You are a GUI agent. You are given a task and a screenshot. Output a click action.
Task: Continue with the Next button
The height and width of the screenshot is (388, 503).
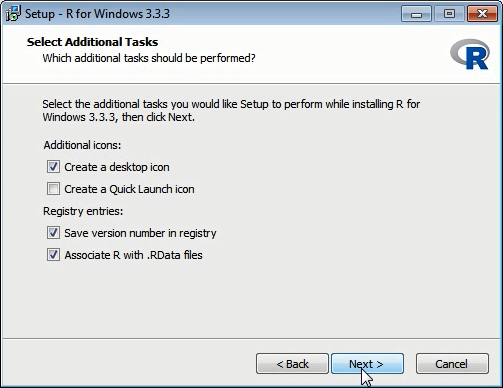point(367,364)
